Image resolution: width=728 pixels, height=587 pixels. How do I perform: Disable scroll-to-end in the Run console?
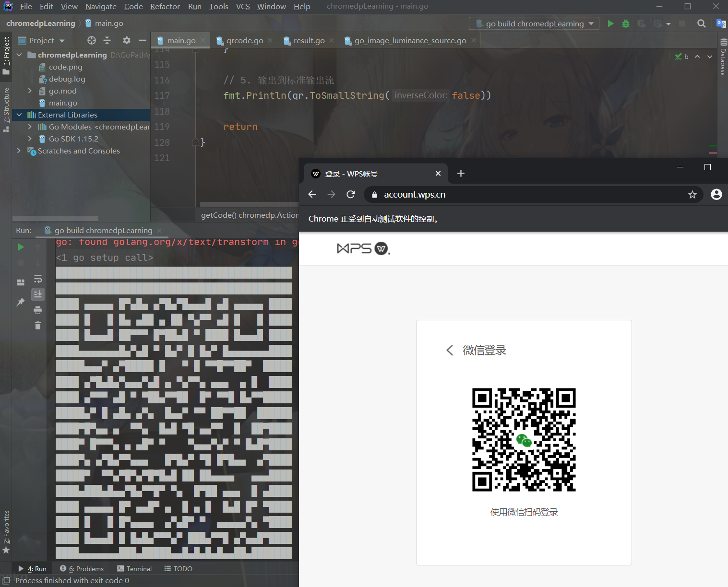click(x=38, y=294)
